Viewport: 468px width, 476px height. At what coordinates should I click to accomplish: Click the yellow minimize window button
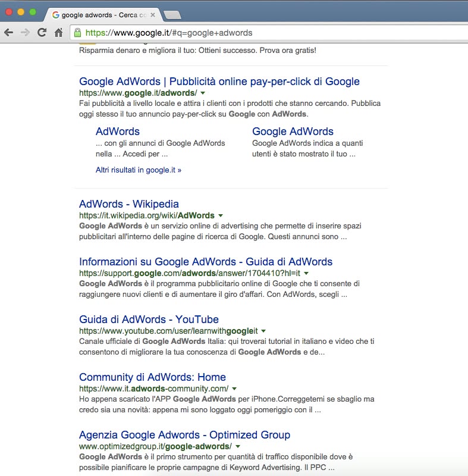point(21,12)
